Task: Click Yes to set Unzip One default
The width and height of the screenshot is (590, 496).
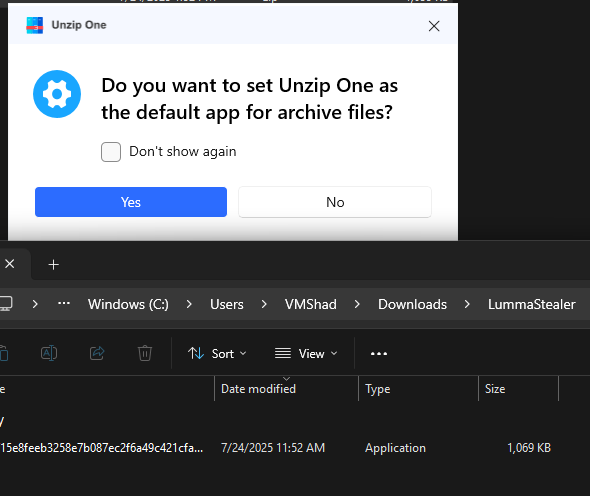Action: [x=131, y=202]
